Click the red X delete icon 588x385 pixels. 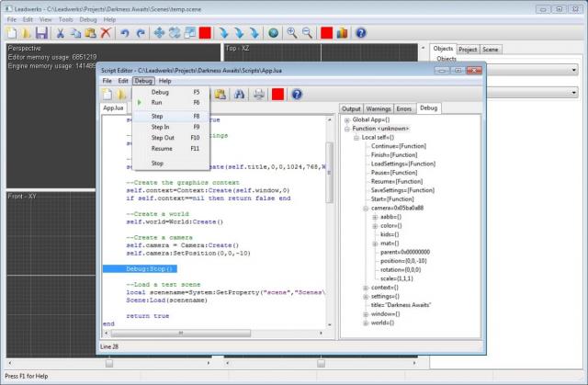[107, 32]
